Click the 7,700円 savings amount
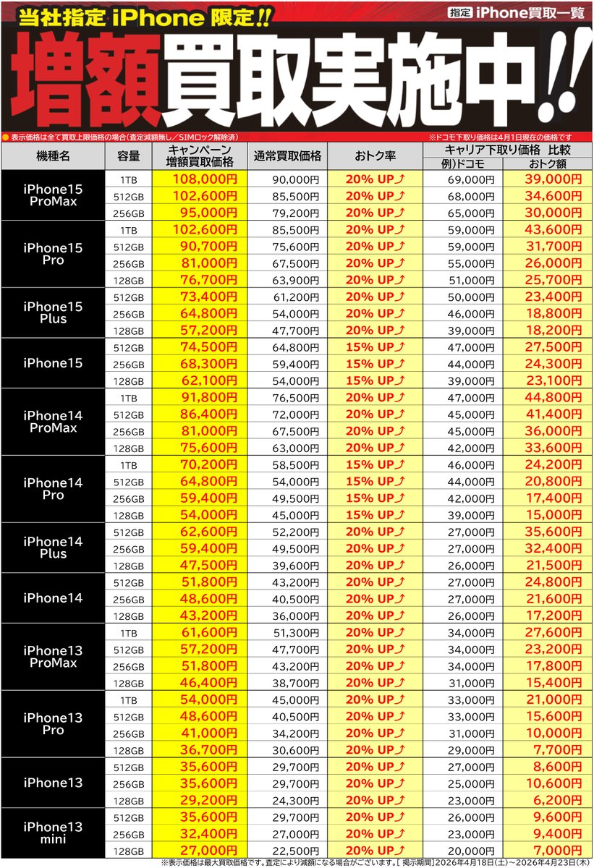The image size is (594, 868). click(557, 749)
